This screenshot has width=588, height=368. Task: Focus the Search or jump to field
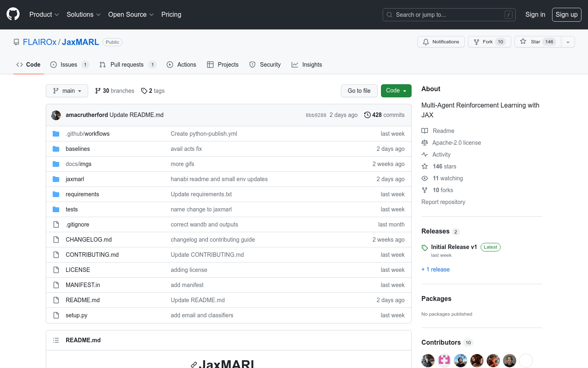[x=449, y=15]
